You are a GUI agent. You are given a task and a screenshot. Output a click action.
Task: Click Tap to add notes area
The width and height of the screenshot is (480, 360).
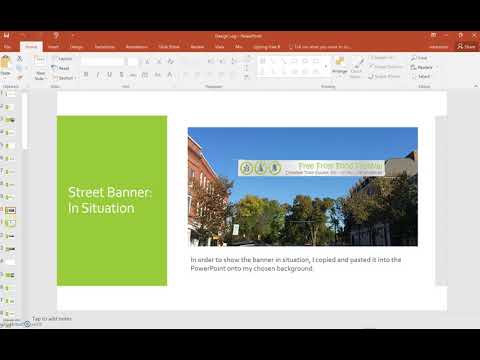[x=52, y=319]
